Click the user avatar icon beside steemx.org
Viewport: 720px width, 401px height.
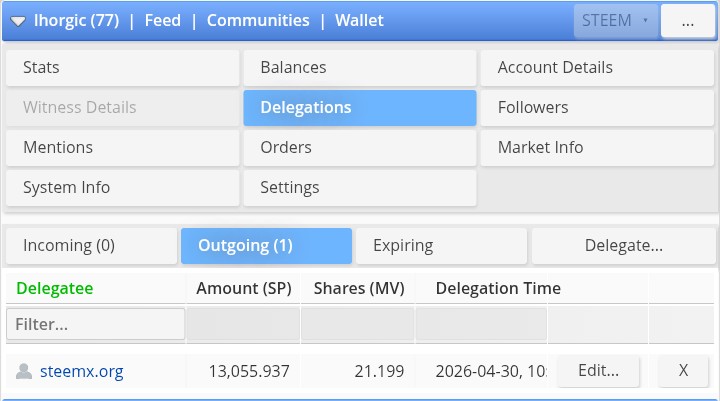pyautogui.click(x=24, y=371)
